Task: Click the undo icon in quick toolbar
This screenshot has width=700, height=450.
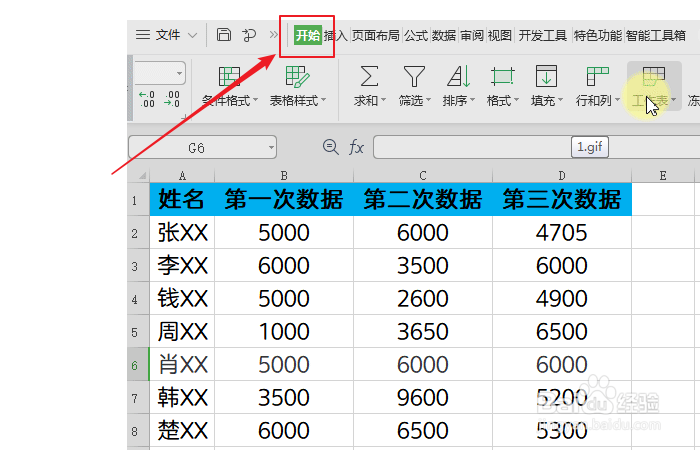Action: [249, 35]
